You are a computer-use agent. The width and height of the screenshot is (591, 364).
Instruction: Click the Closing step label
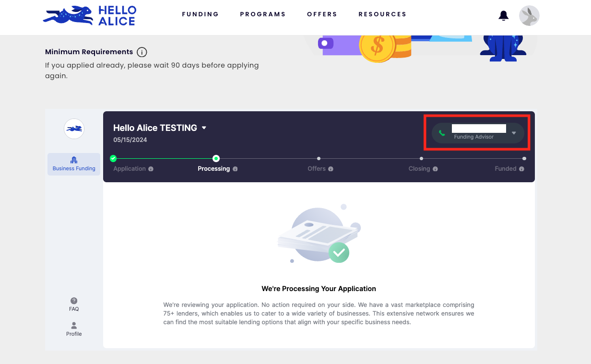tap(419, 169)
